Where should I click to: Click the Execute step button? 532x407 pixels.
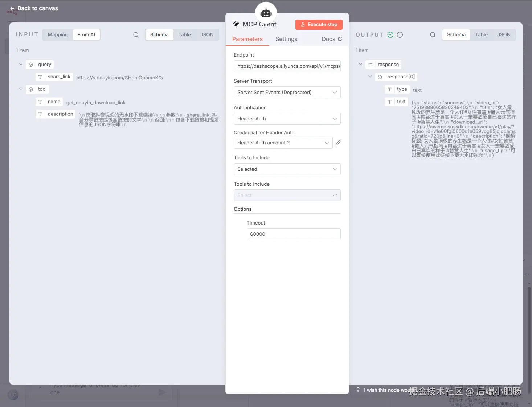(319, 25)
